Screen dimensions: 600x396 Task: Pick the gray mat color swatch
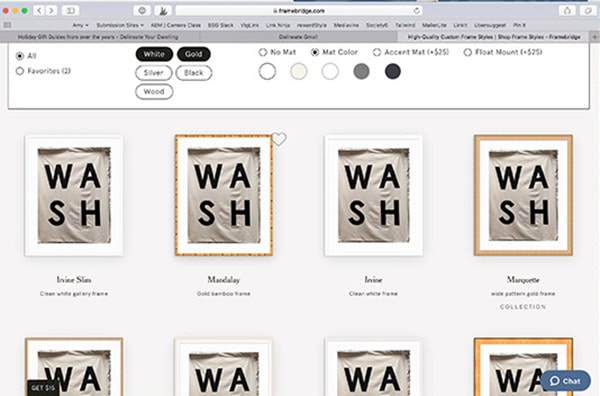(361, 72)
